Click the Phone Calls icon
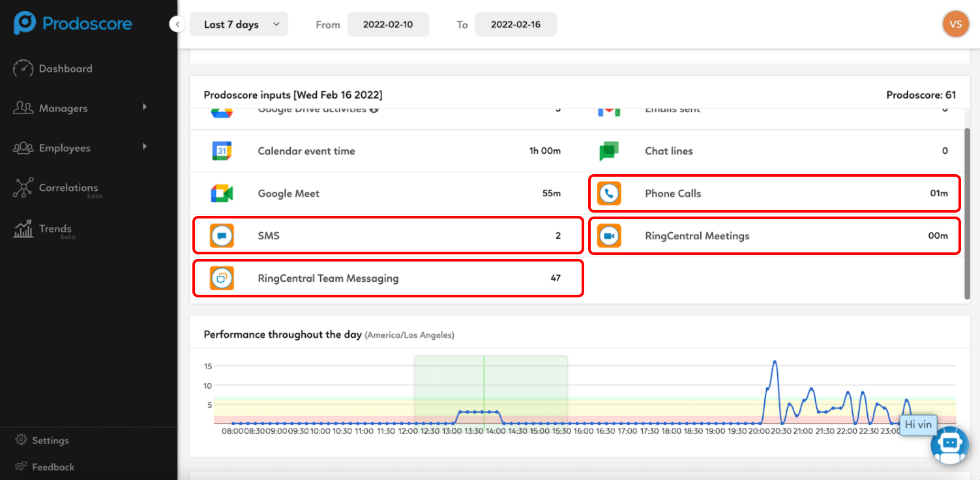Screen dimensions: 980x480 pyautogui.click(x=609, y=194)
